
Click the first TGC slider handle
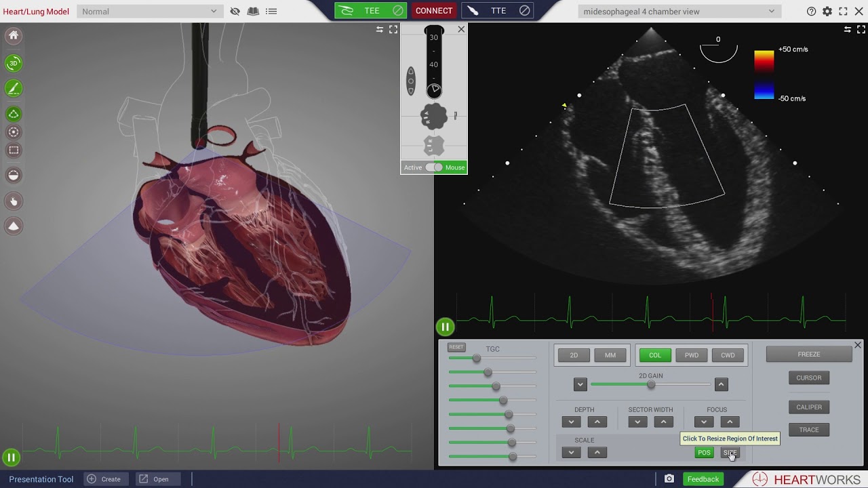(477, 358)
